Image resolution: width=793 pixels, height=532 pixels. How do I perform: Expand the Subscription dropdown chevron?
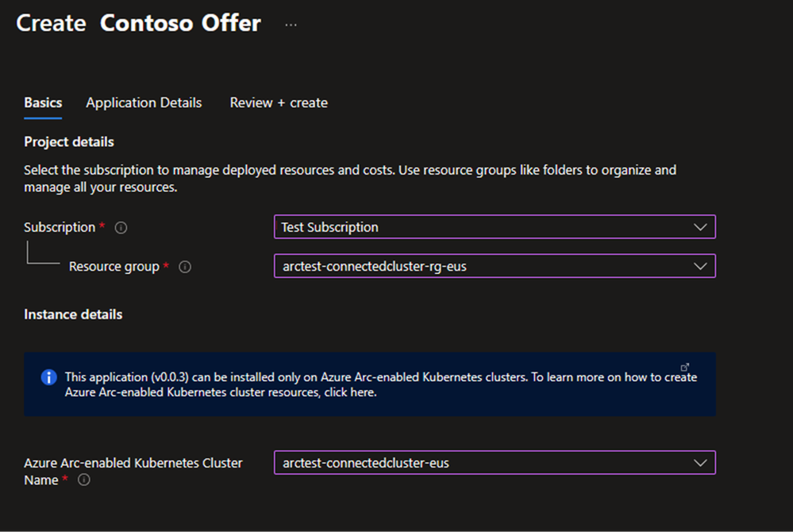(x=699, y=227)
